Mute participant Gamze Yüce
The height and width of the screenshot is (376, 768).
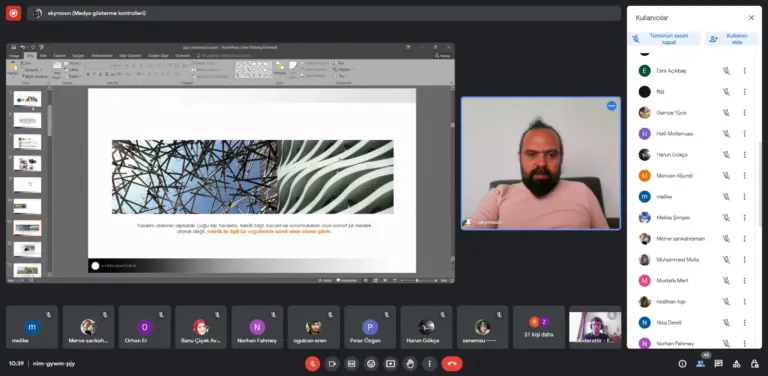click(x=726, y=113)
